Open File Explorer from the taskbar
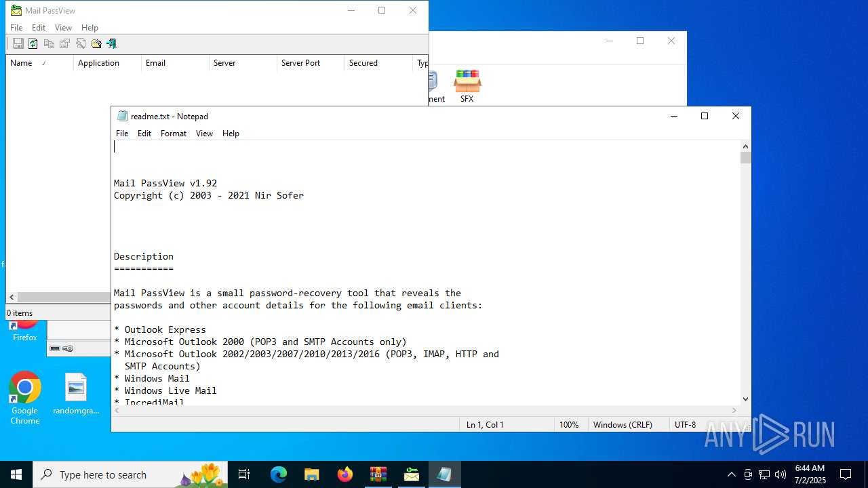868x488 pixels. click(x=312, y=474)
